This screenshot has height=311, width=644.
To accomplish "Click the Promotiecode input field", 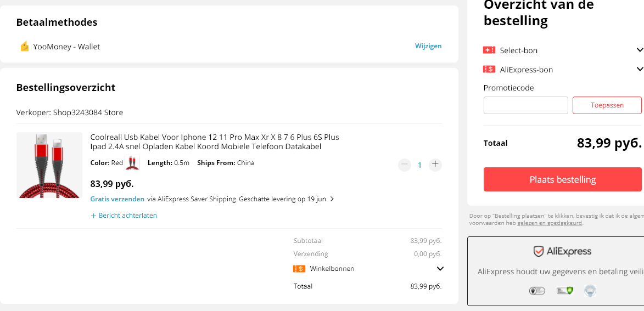I will (526, 105).
